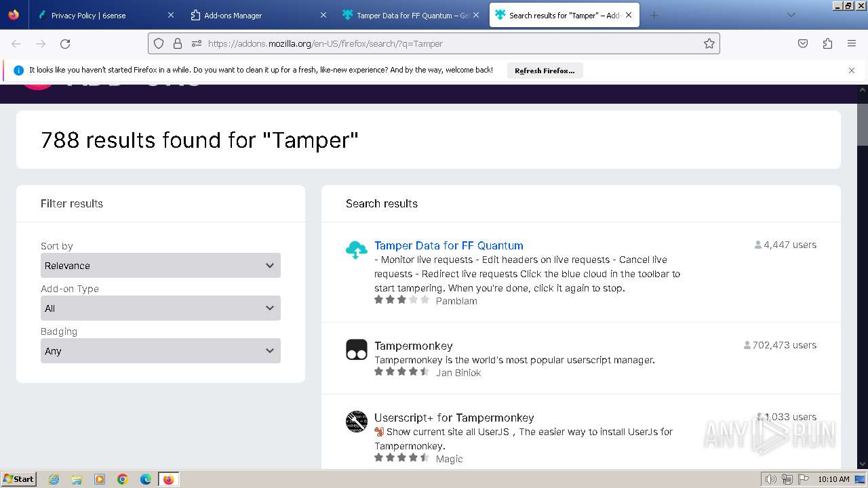This screenshot has height=488, width=868.
Task: Dismiss the refresh Firefox notification bar
Action: (852, 70)
